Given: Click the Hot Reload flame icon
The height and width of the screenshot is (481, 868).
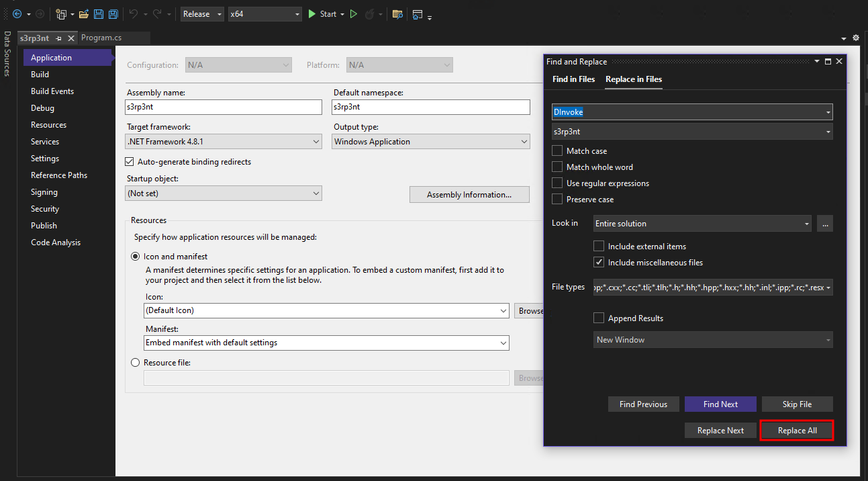Looking at the screenshot, I should 369,14.
